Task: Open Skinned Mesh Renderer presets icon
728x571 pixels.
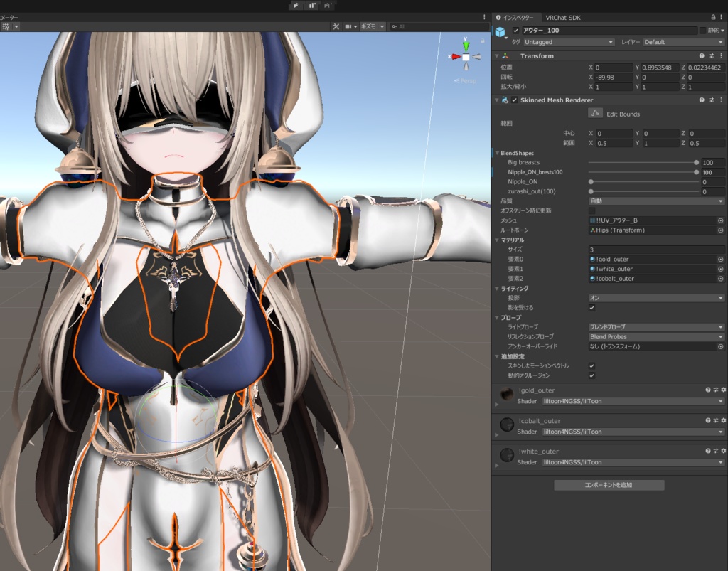Action: (x=711, y=100)
